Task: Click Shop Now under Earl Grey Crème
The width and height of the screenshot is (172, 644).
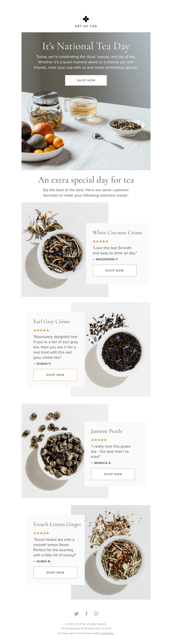Action: pyautogui.click(x=55, y=375)
